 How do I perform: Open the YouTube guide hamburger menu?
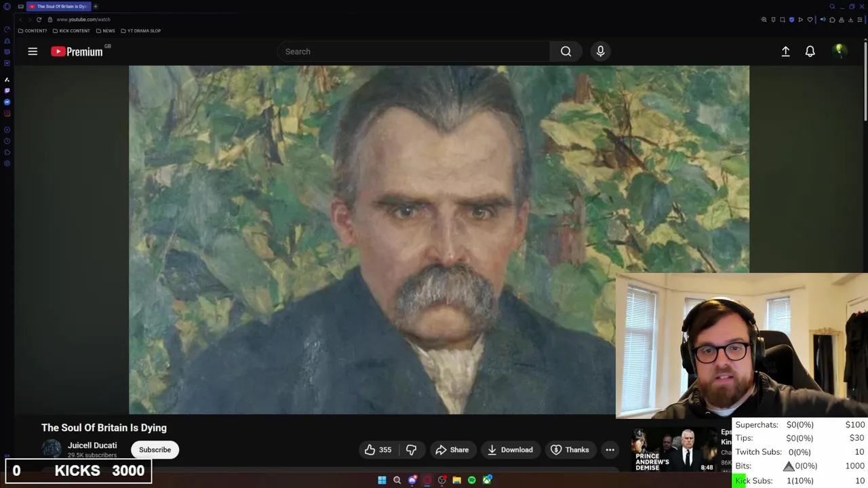[33, 52]
